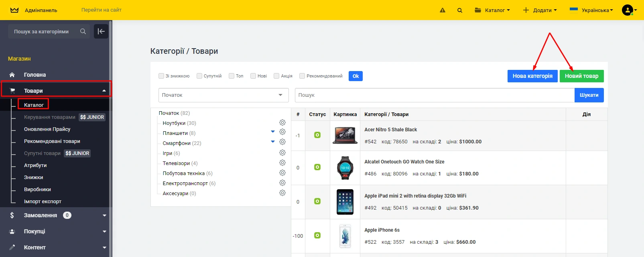This screenshot has height=257, width=644.
Task: Click the Apple iPad mini product thumbnail
Action: pyautogui.click(x=345, y=202)
